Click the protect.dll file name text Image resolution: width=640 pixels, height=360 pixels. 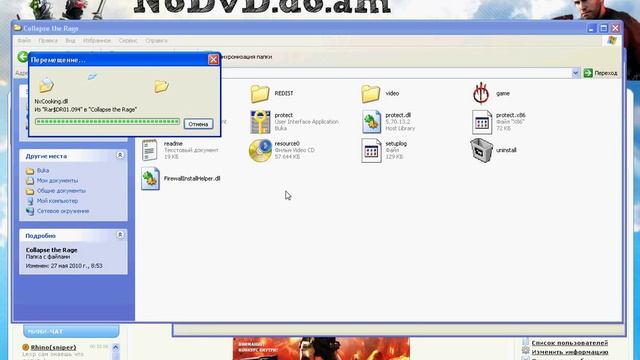point(398,115)
